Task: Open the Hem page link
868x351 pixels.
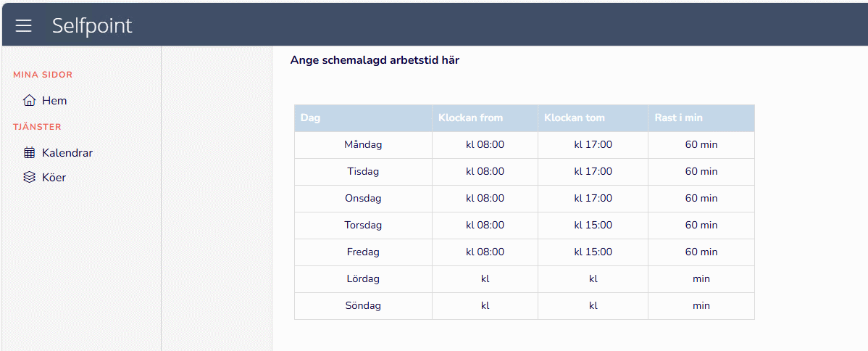Action: pos(54,101)
